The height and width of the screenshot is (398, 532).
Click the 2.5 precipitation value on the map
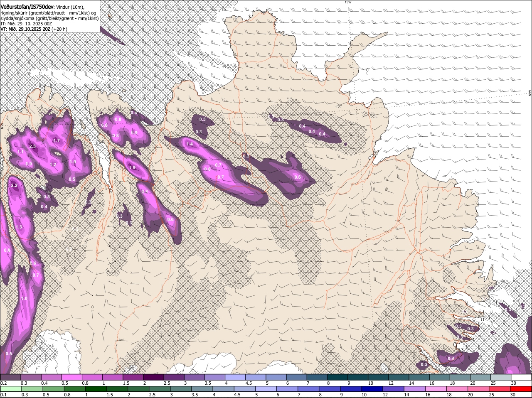coord(32,146)
